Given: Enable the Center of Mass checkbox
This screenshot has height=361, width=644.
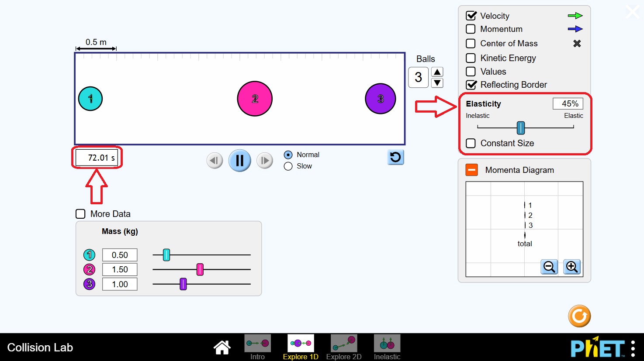Looking at the screenshot, I should point(471,43).
